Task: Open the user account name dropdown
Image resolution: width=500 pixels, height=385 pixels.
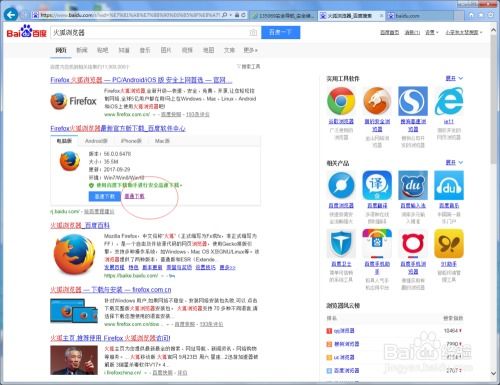Action: 464,32
